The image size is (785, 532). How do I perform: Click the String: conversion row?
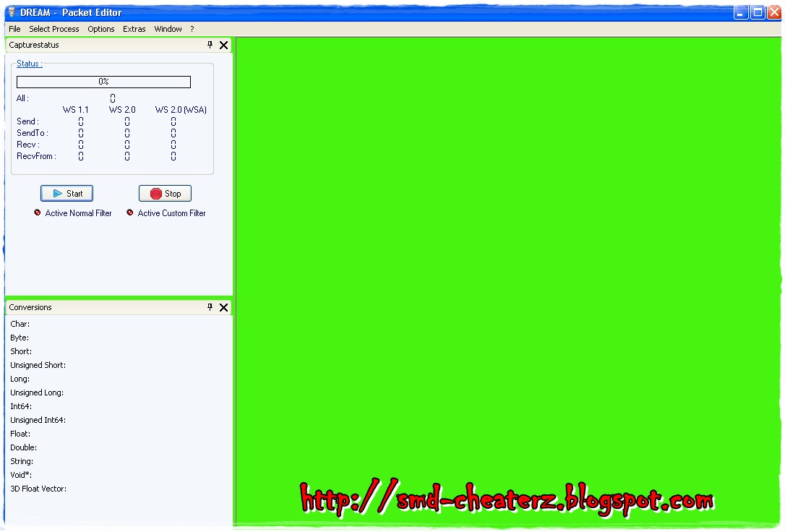(22, 461)
